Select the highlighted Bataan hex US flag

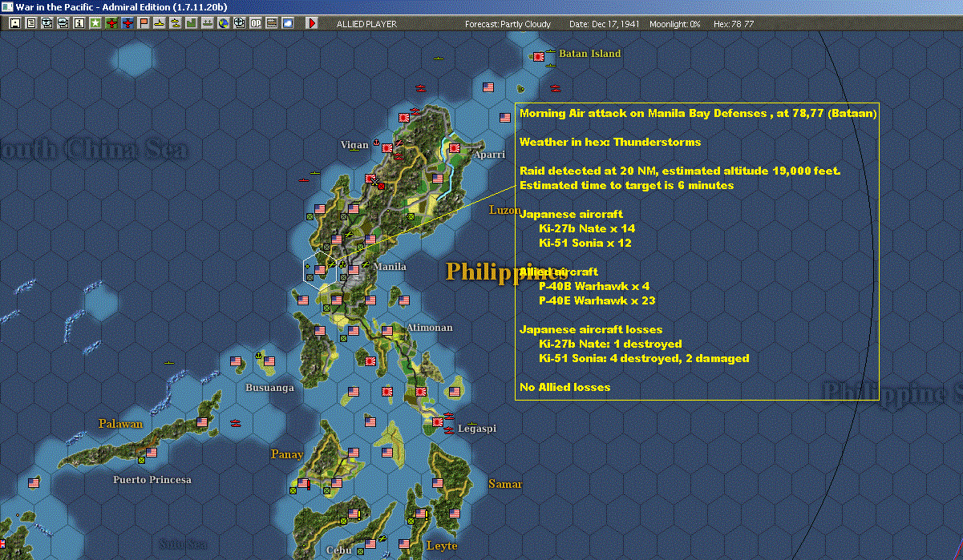320,271
